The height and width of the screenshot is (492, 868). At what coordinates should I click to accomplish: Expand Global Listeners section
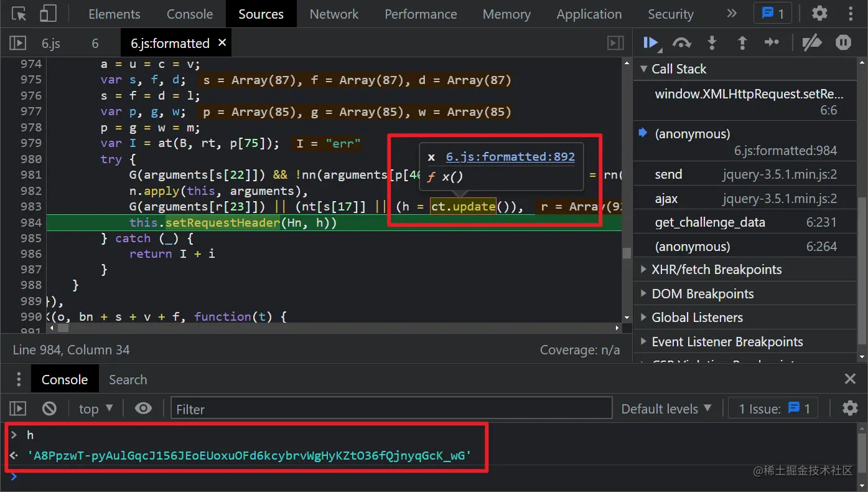click(x=745, y=318)
